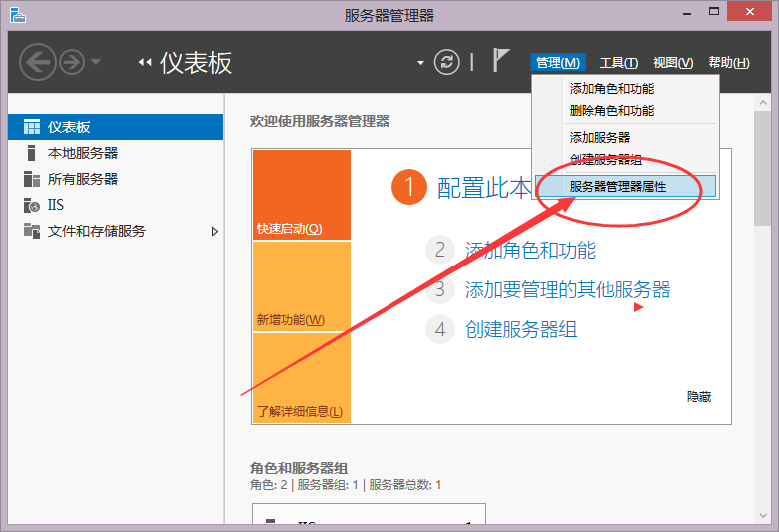Image resolution: width=779 pixels, height=532 pixels.
Task: Click the forward navigation arrow
Action: pos(72,63)
